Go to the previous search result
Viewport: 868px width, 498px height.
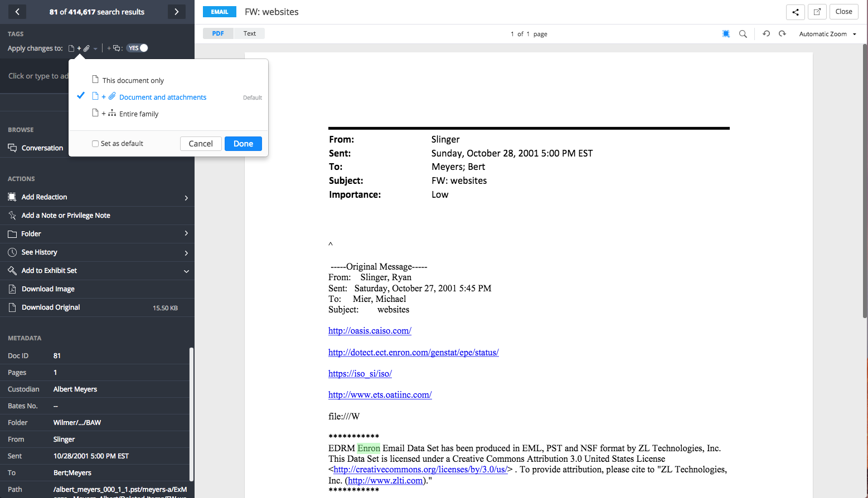17,12
